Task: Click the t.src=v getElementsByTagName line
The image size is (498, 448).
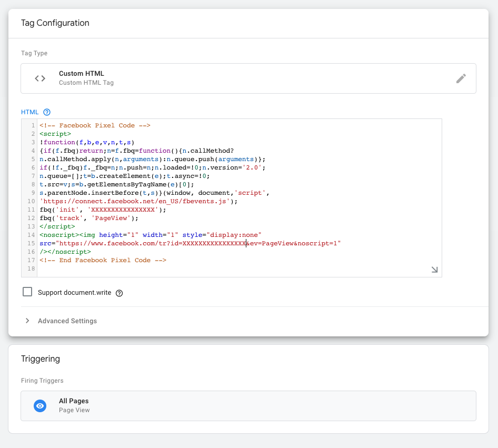Action: tap(116, 184)
